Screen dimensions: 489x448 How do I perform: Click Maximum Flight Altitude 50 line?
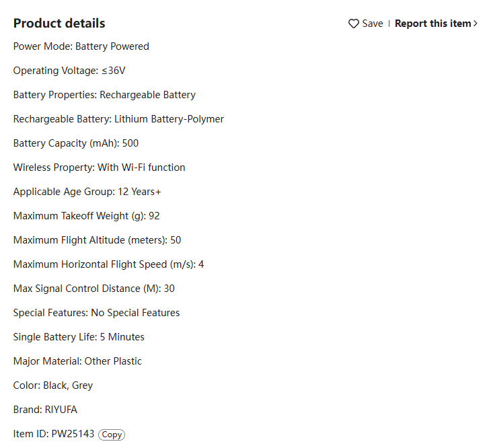tap(97, 240)
